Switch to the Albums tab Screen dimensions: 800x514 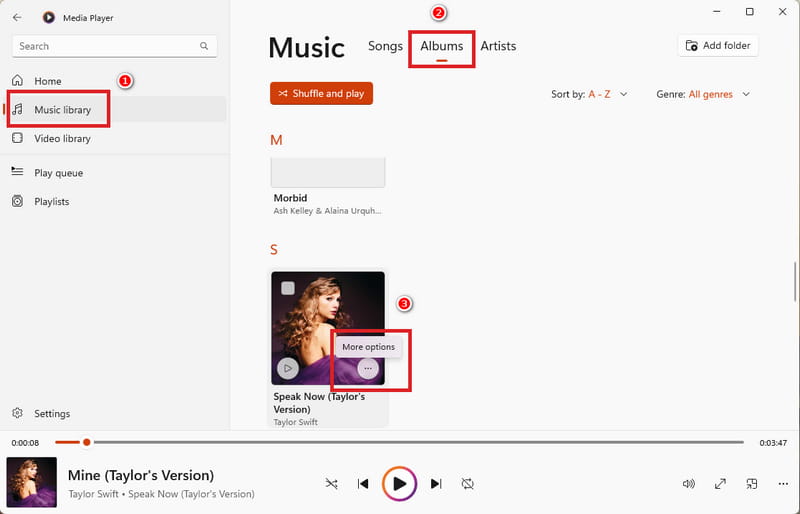pyautogui.click(x=442, y=46)
